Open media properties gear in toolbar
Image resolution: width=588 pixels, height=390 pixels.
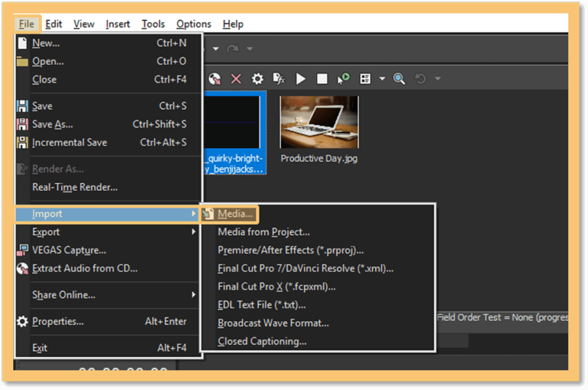pos(257,79)
